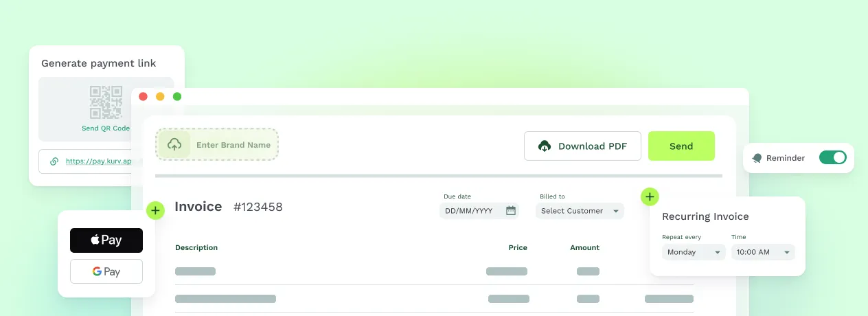Open the Time 10:00 AM dropdown
Image resolution: width=868 pixels, height=316 pixels.
pos(762,252)
